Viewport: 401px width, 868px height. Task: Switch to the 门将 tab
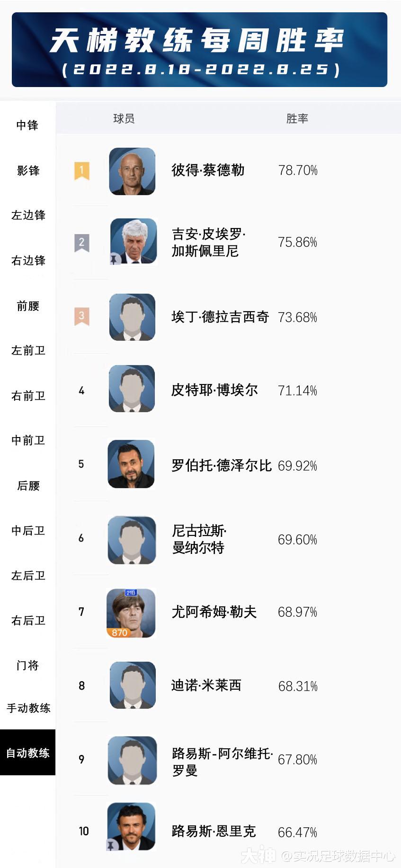tap(27, 666)
